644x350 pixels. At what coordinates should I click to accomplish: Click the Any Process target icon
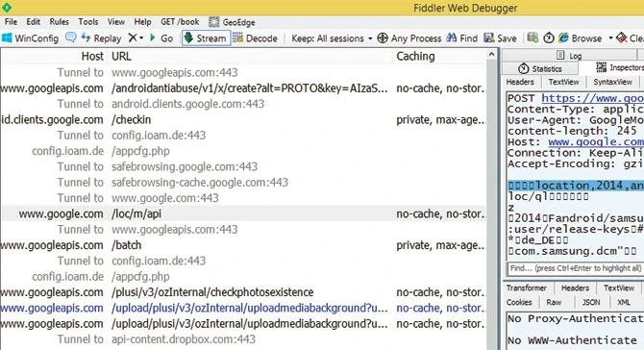point(383,38)
